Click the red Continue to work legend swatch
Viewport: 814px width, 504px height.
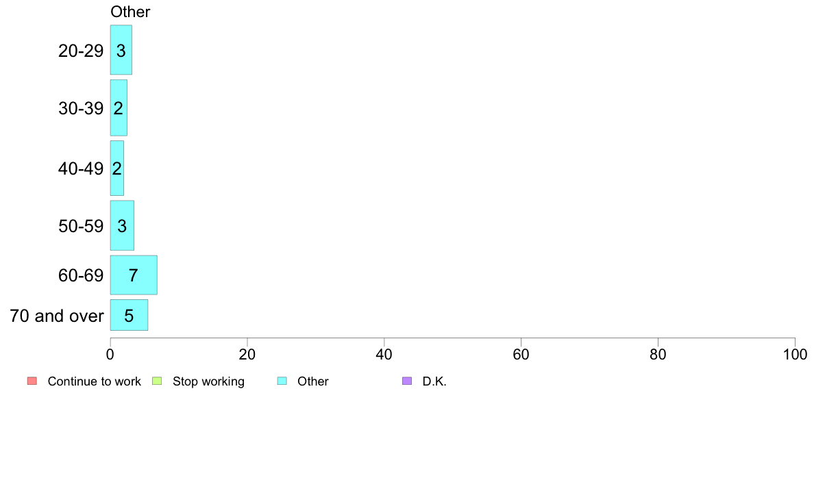pyautogui.click(x=32, y=381)
